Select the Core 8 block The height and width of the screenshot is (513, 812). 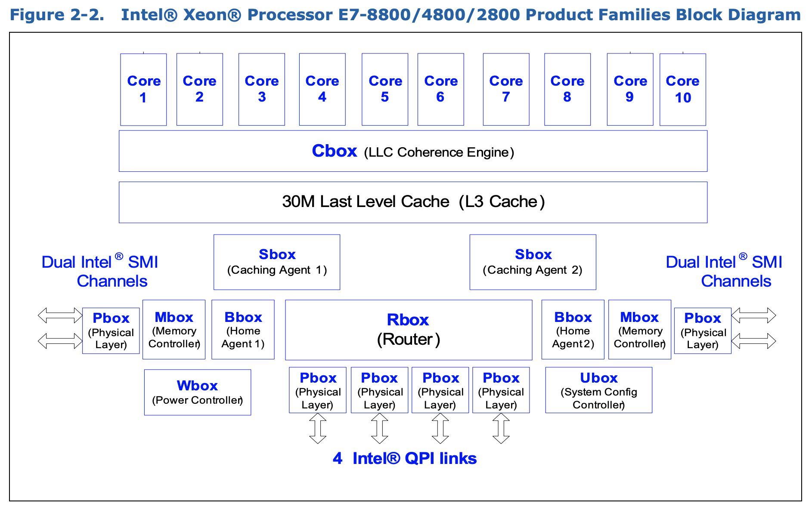pos(567,90)
